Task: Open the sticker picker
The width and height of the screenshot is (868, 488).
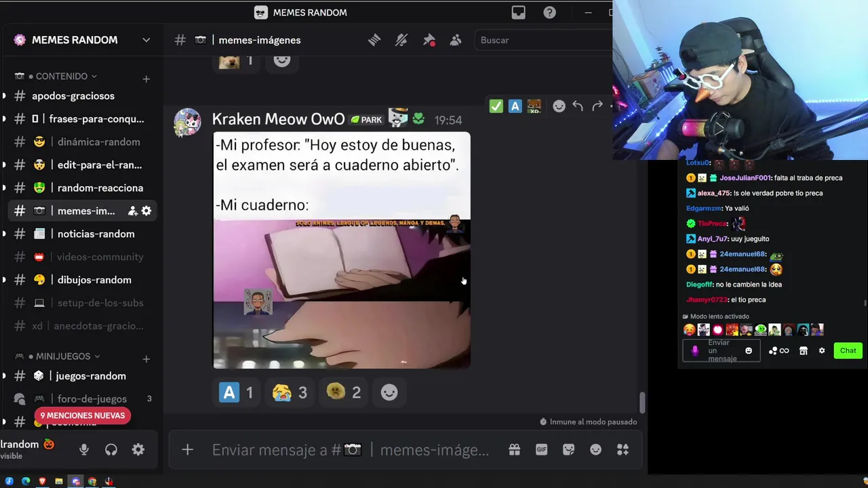Action: 569,449
